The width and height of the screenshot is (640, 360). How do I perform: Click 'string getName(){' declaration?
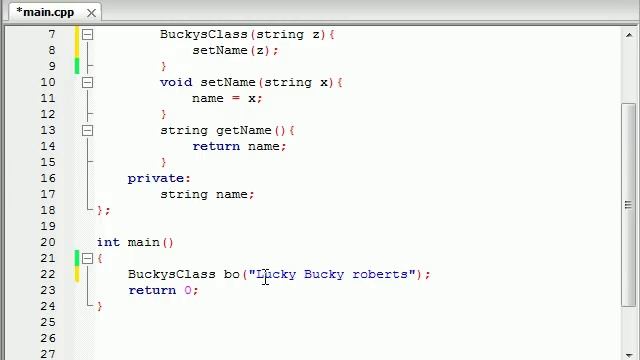tap(227, 131)
